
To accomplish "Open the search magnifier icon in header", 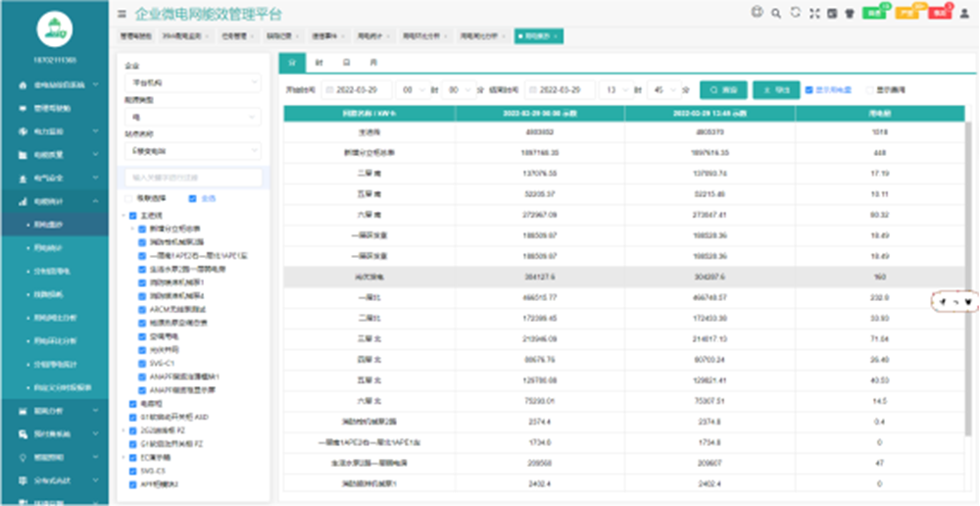I will (775, 14).
